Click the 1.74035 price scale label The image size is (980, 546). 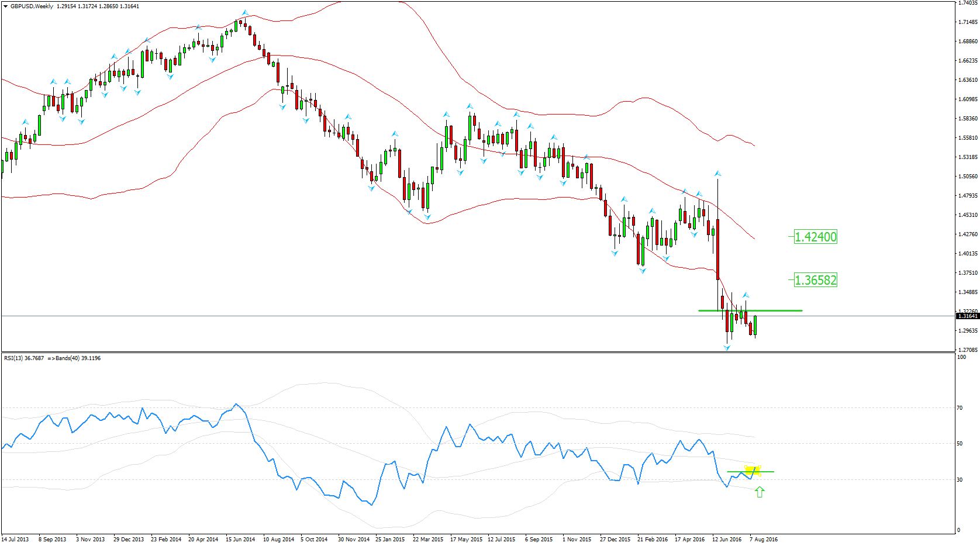tap(968, 3)
